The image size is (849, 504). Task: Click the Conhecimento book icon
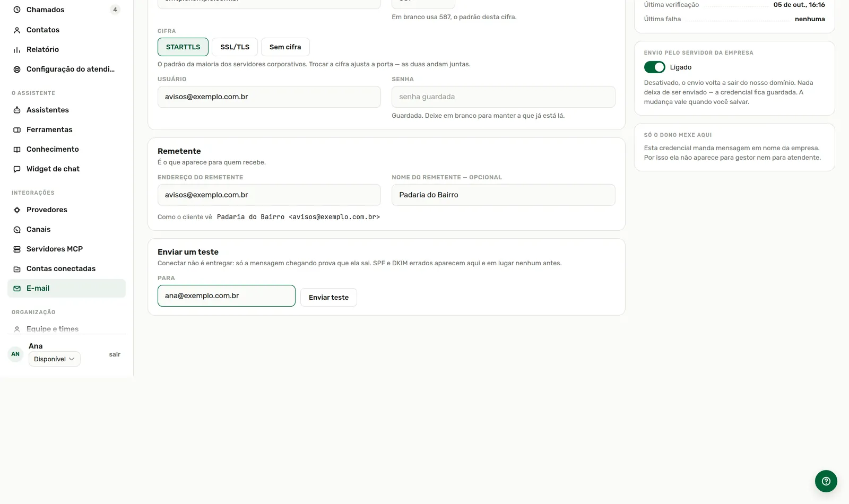(x=17, y=150)
